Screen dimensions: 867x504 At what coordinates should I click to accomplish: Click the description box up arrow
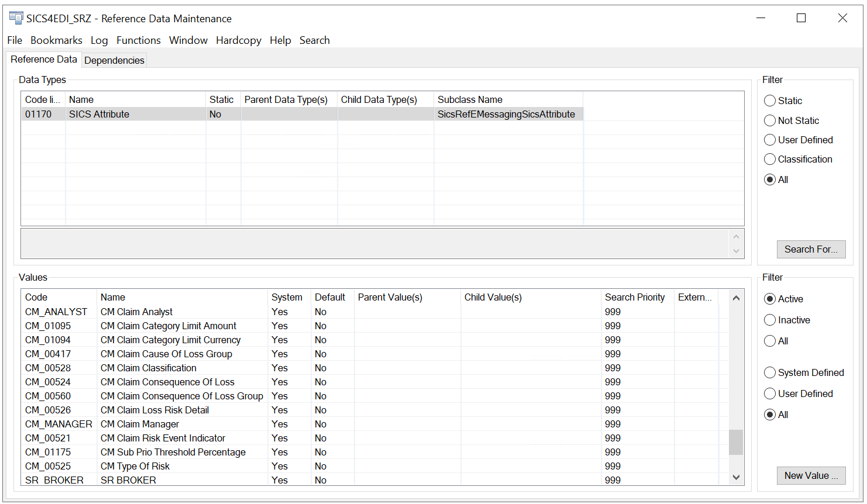point(736,237)
